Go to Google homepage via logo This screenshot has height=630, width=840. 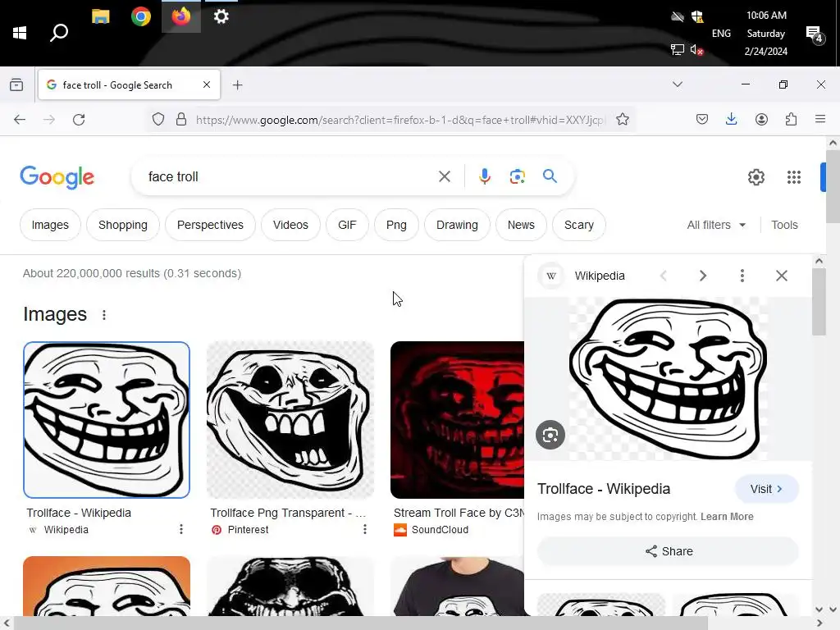(57, 177)
